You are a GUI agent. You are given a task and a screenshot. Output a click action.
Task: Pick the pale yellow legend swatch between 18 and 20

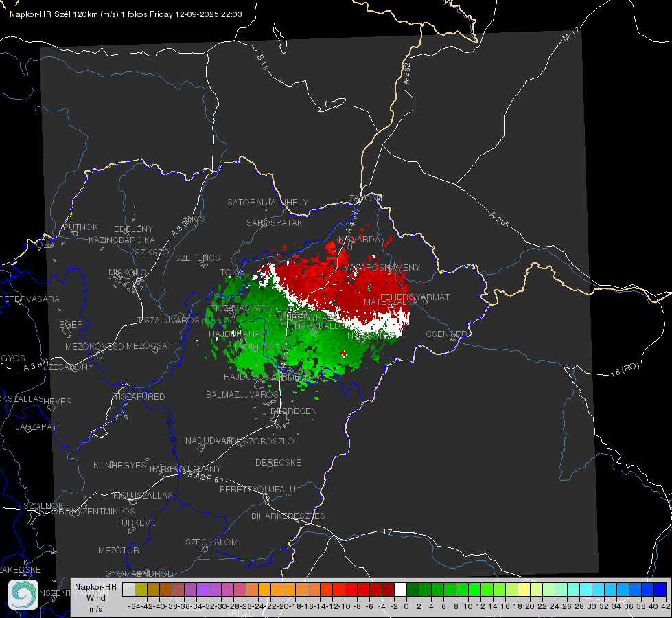[524, 590]
